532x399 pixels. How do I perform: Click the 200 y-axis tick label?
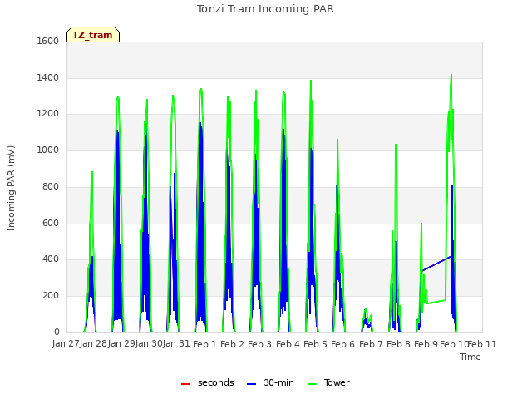[x=51, y=296]
